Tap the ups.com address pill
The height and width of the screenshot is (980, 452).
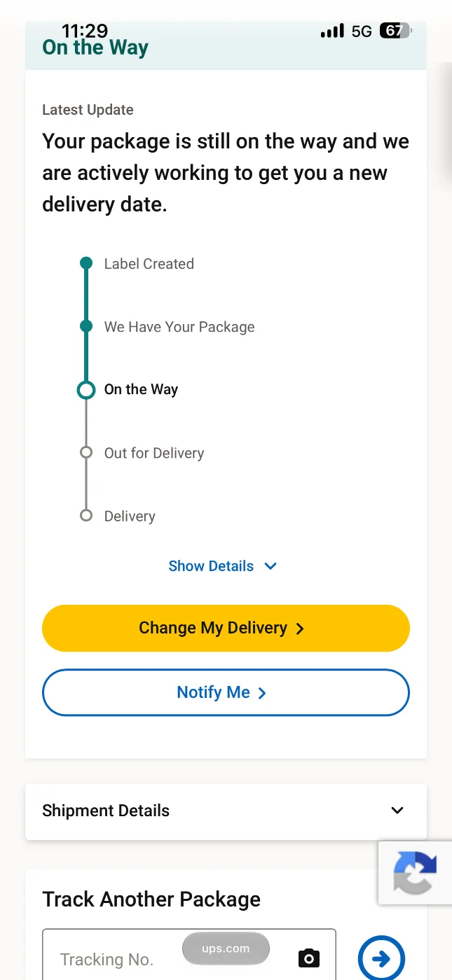[x=226, y=948]
